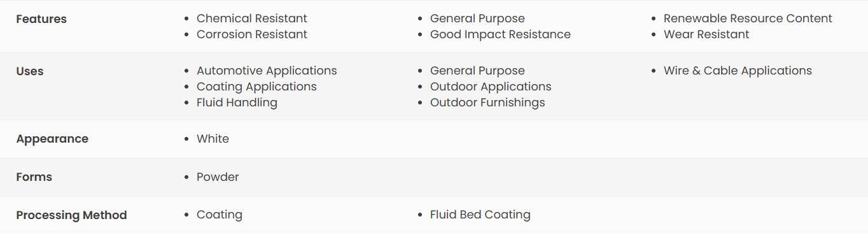Select the Wear Resistant feature
Viewport: 868px width, 249px height.
(706, 34)
